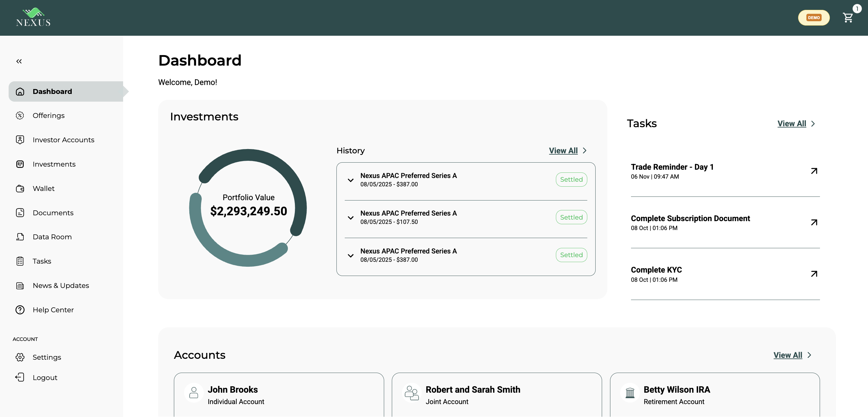Click View All link for Tasks
This screenshot has width=868, height=417.
tap(791, 124)
